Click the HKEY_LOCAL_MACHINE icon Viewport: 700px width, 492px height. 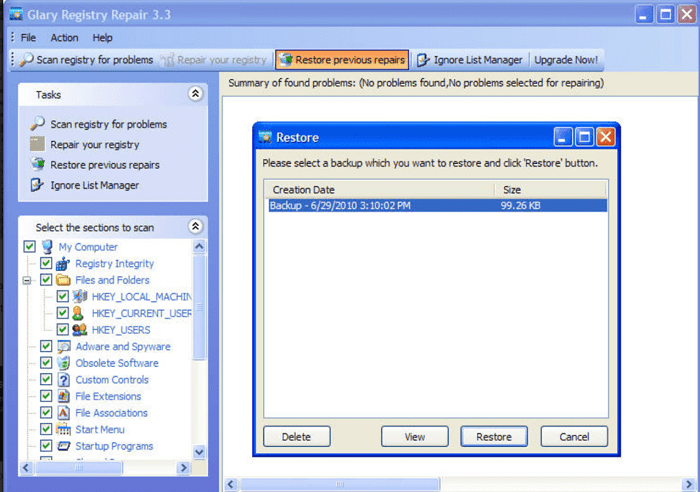click(x=80, y=296)
